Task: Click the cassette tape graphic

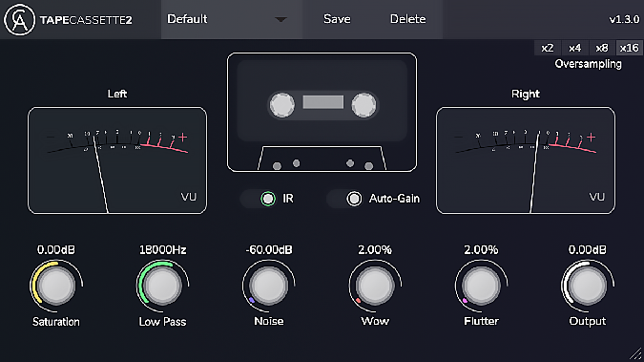Action: [x=322, y=112]
